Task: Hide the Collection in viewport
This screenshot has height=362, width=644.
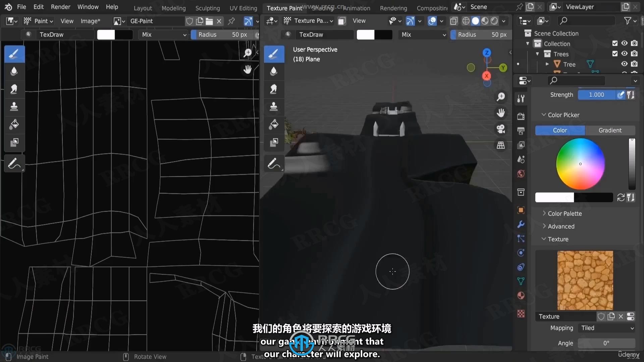Action: 624,43
